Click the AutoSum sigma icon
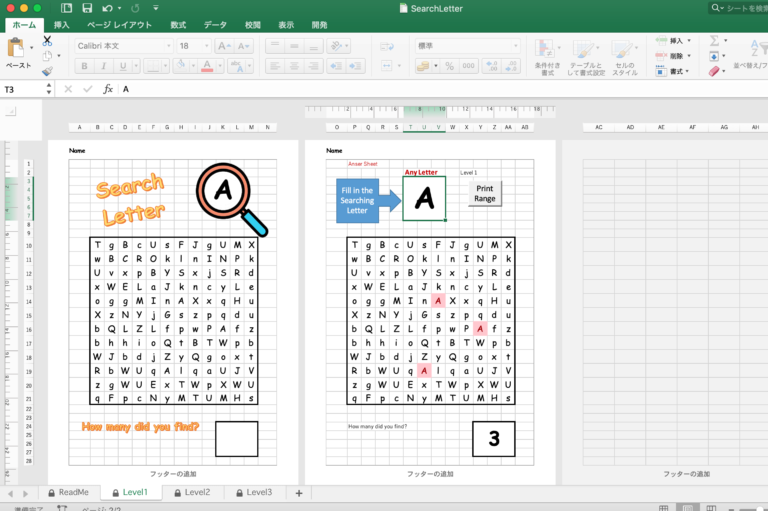 (x=715, y=41)
